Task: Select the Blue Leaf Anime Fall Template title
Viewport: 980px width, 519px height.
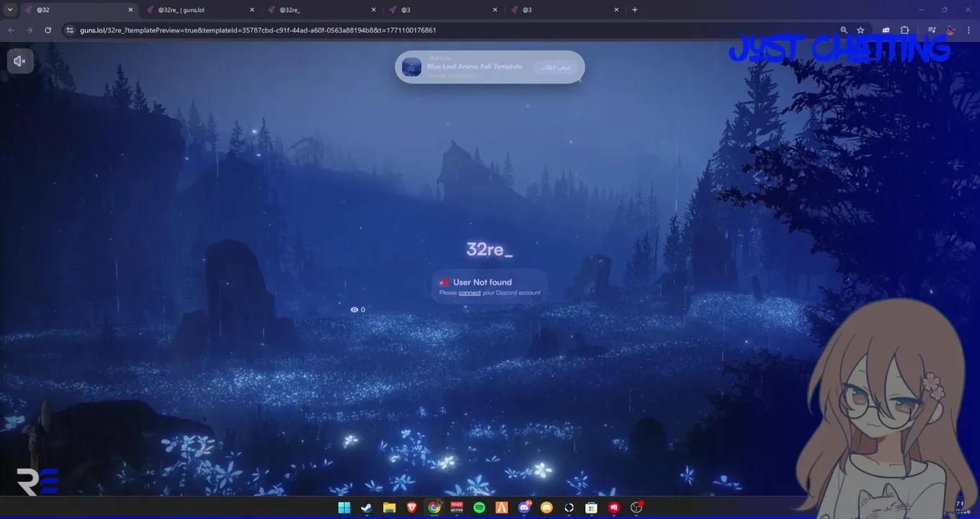Action: coord(474,66)
